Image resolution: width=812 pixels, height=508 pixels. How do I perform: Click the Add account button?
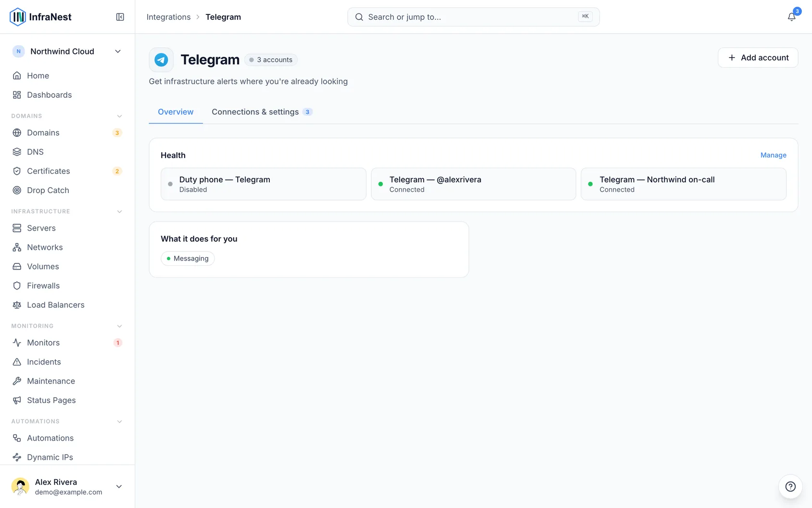[758, 58]
